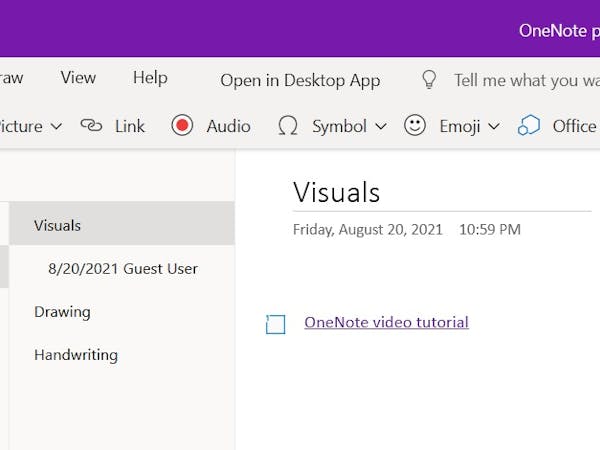
Task: Click the date Friday, August 20, 2021
Action: 367,230
